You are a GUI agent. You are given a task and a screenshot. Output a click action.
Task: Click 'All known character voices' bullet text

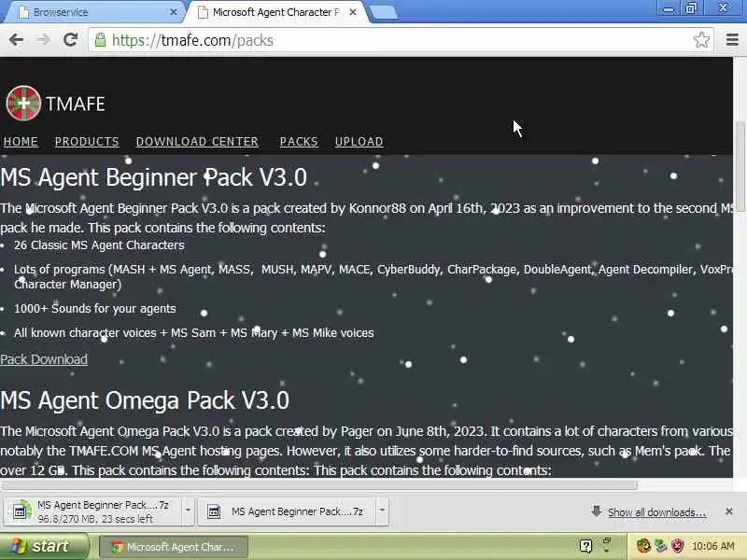[x=193, y=333]
